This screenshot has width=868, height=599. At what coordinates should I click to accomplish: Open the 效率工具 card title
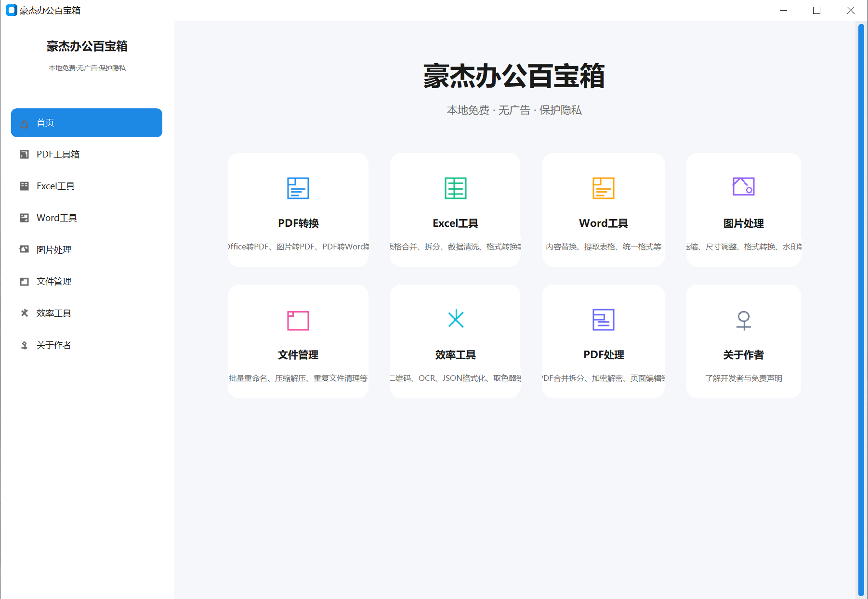pos(456,355)
